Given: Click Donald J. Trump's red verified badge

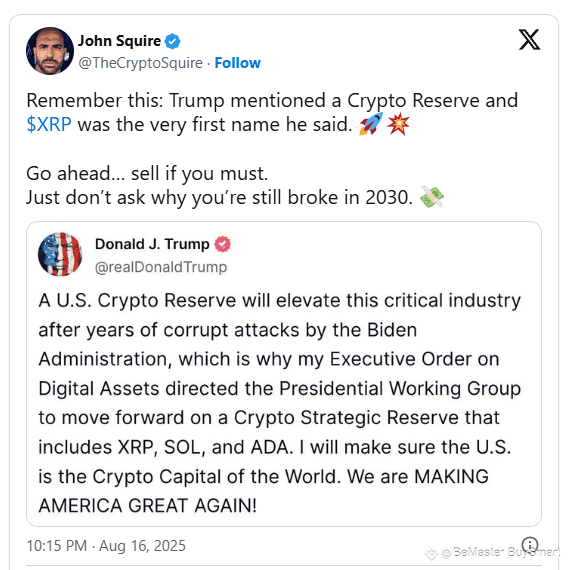Looking at the screenshot, I should pyautogui.click(x=222, y=244).
